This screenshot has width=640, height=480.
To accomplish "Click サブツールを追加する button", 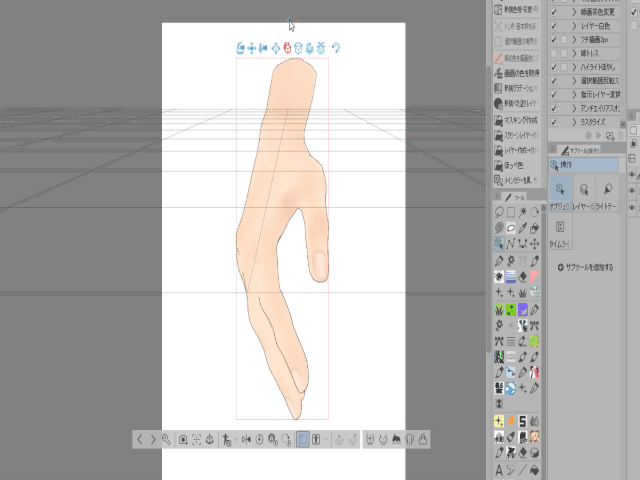I will [x=585, y=267].
